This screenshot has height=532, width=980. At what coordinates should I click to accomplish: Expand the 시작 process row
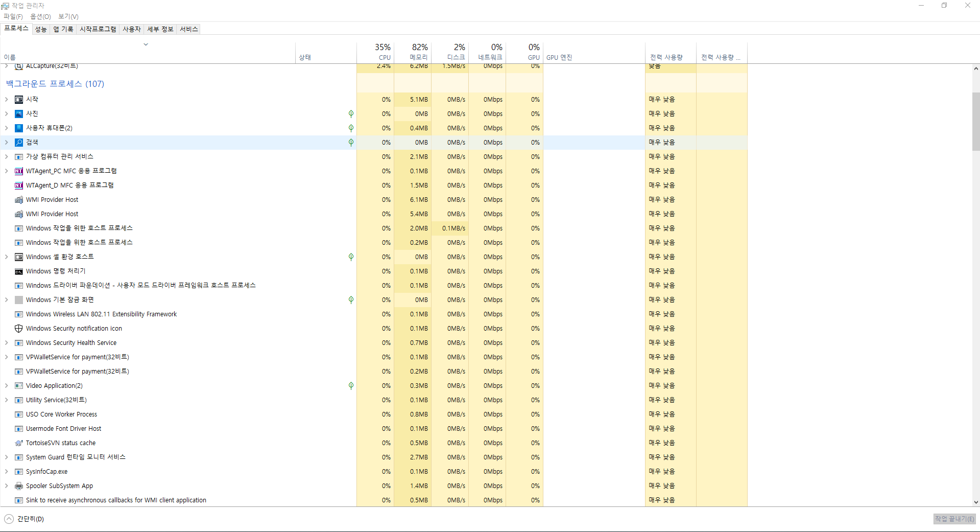(x=7, y=100)
